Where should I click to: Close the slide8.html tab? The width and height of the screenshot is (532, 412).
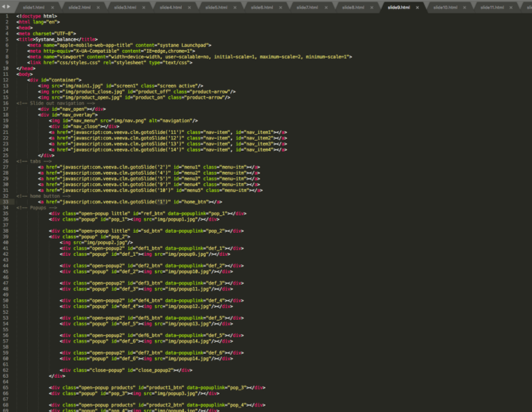372,7
